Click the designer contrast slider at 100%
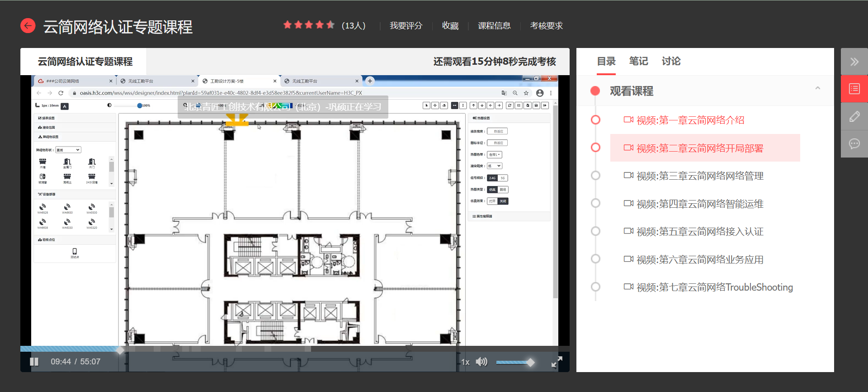The image size is (868, 392). (x=140, y=105)
